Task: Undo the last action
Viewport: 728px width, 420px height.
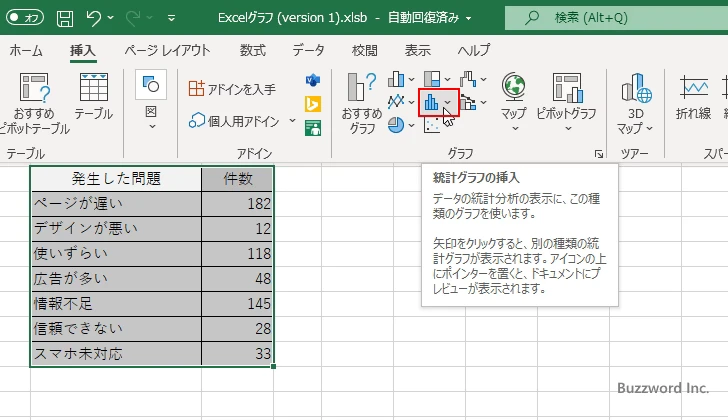Action: [93, 18]
